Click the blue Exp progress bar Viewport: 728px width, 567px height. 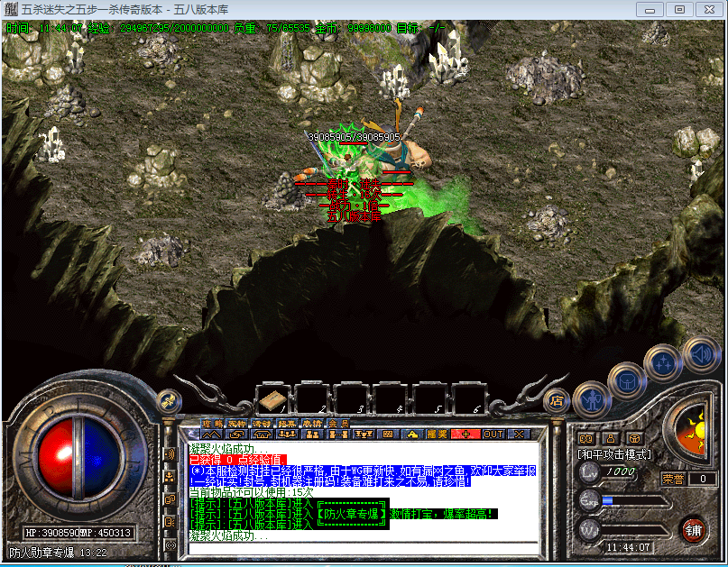pyautogui.click(x=635, y=500)
